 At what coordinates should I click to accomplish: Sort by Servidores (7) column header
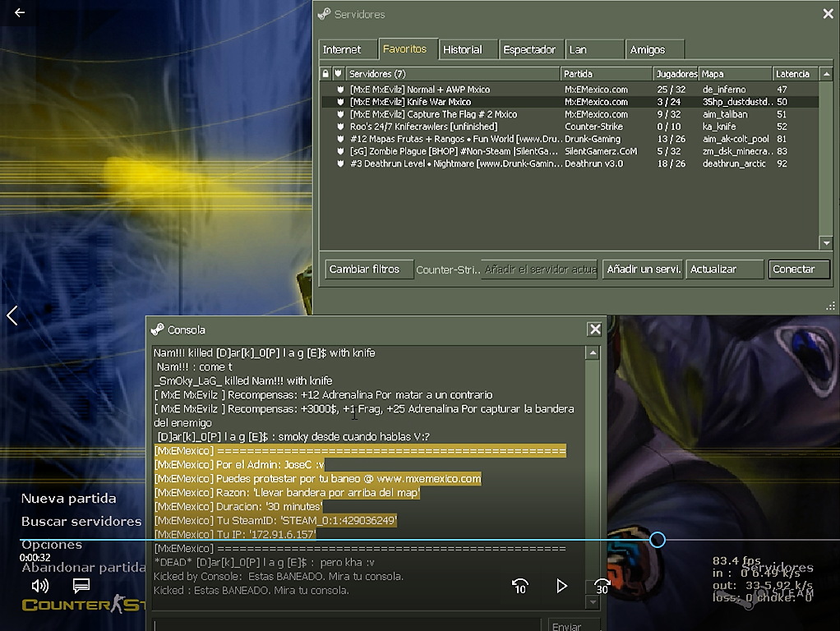coord(453,73)
